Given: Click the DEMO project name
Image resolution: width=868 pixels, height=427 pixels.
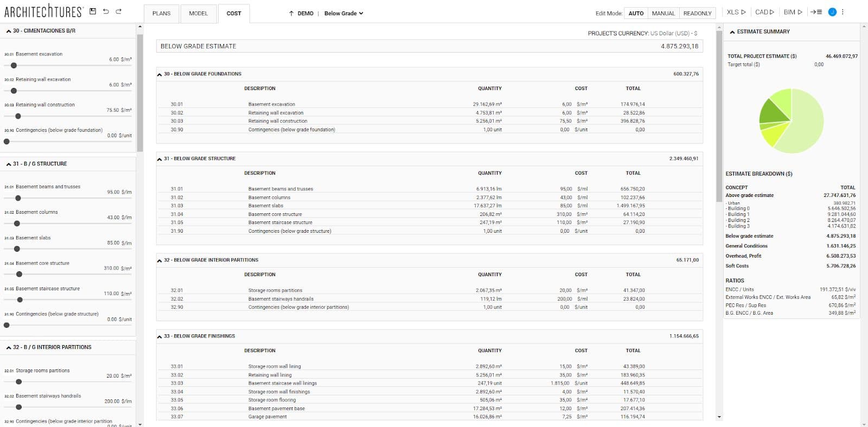Looking at the screenshot, I should pos(305,14).
